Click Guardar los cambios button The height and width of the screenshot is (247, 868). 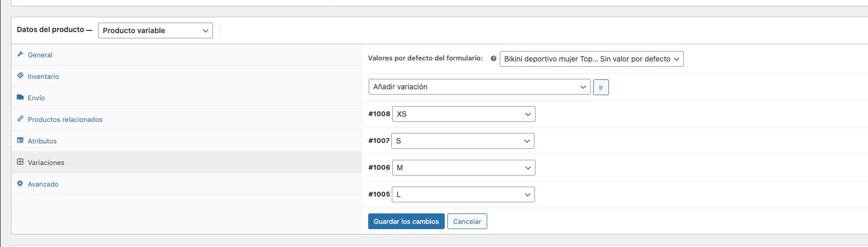tap(406, 221)
